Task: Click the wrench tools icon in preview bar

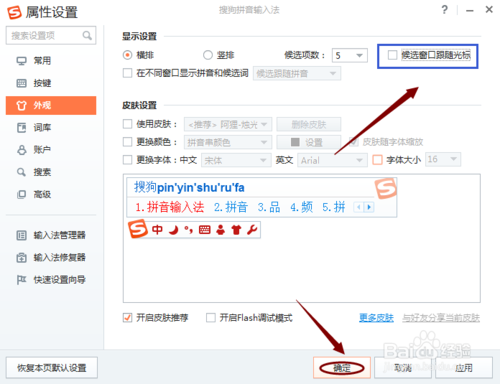Action: (252, 230)
